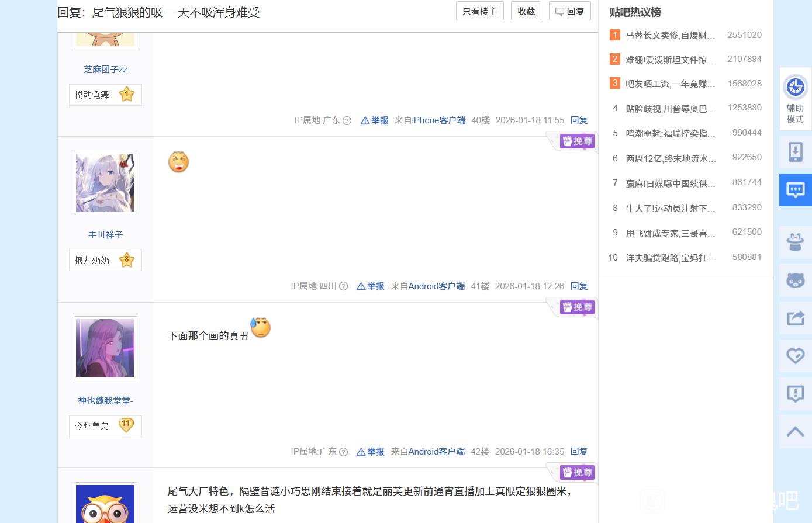Open 丰川祥子 user avatar
The width and height of the screenshot is (812, 523).
pos(105,182)
